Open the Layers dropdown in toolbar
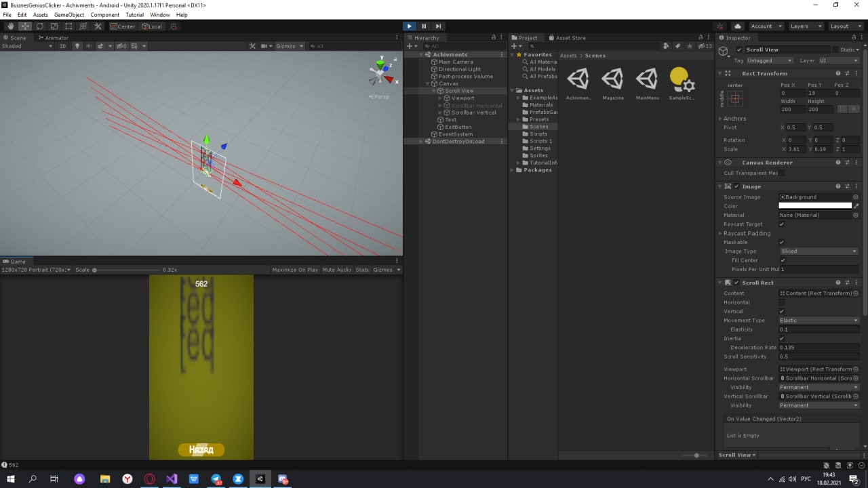Viewport: 868px width, 488px height. click(806, 26)
